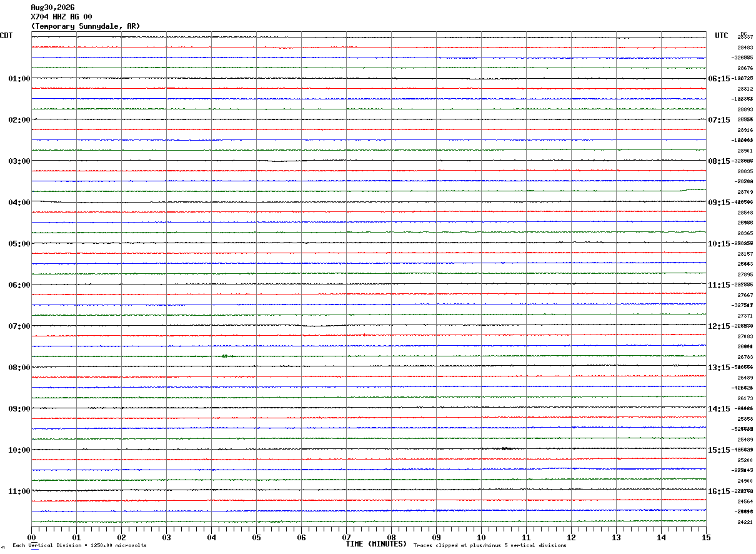Select the 16:15 UTC row label

click(x=719, y=491)
